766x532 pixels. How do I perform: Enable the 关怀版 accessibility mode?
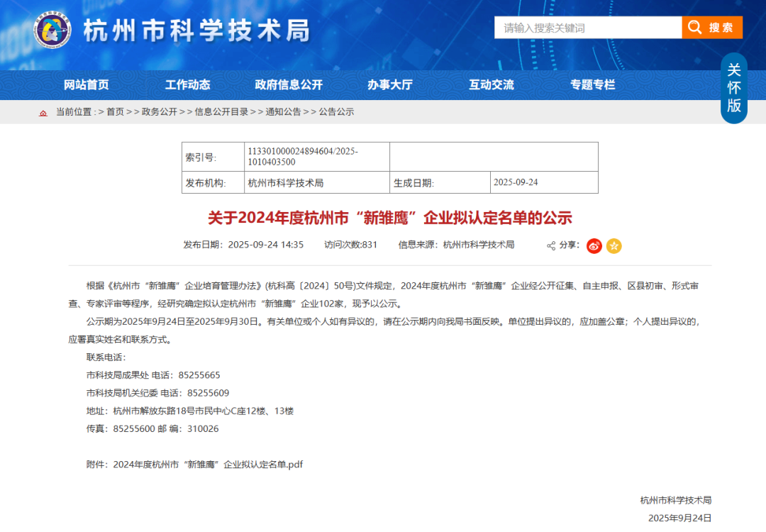click(734, 88)
